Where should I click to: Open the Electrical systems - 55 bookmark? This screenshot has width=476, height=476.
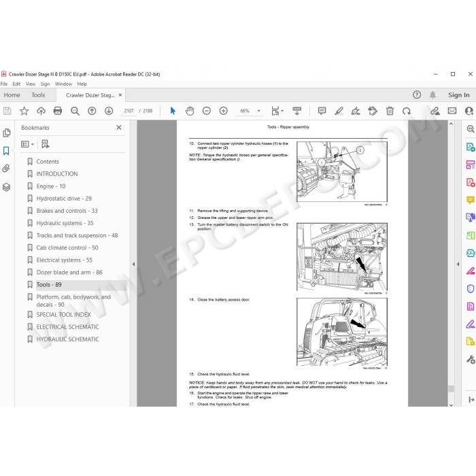coord(65,260)
